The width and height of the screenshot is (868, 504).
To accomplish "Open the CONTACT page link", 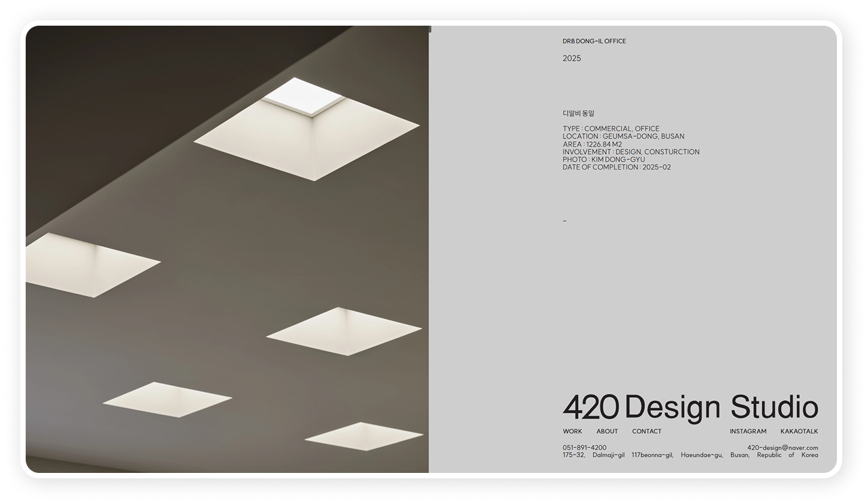I will click(646, 431).
